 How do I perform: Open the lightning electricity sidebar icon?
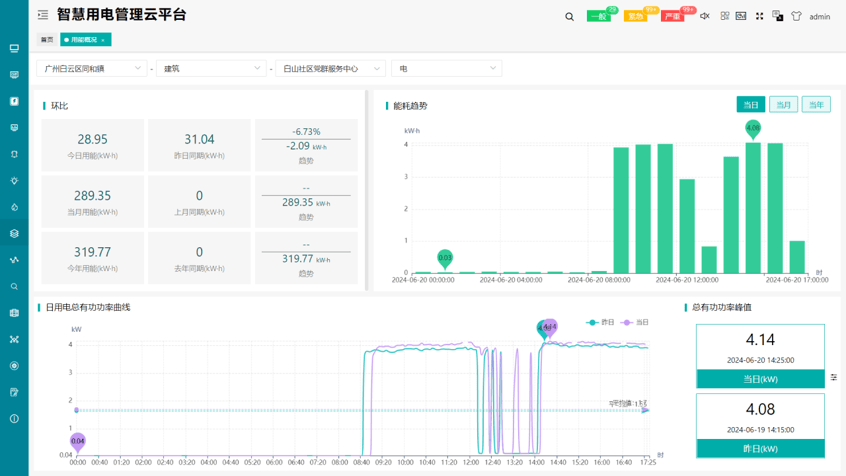[x=14, y=101]
